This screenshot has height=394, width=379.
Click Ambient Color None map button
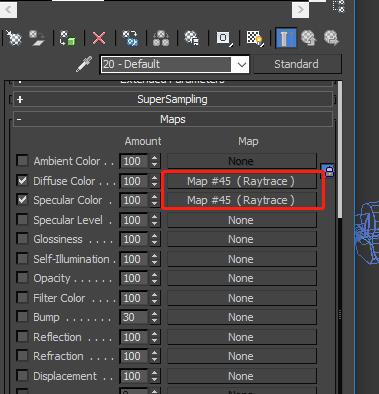tap(241, 161)
